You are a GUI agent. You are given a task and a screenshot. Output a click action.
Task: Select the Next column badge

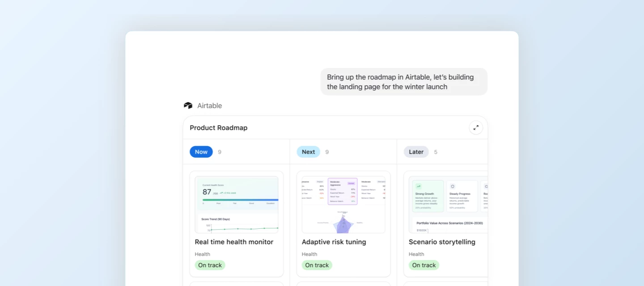(308, 152)
